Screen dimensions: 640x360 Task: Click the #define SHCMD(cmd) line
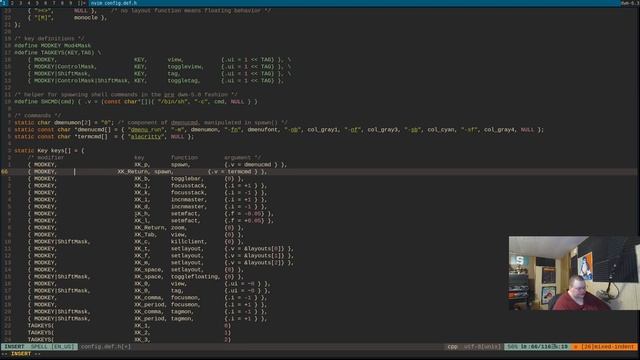click(136, 101)
